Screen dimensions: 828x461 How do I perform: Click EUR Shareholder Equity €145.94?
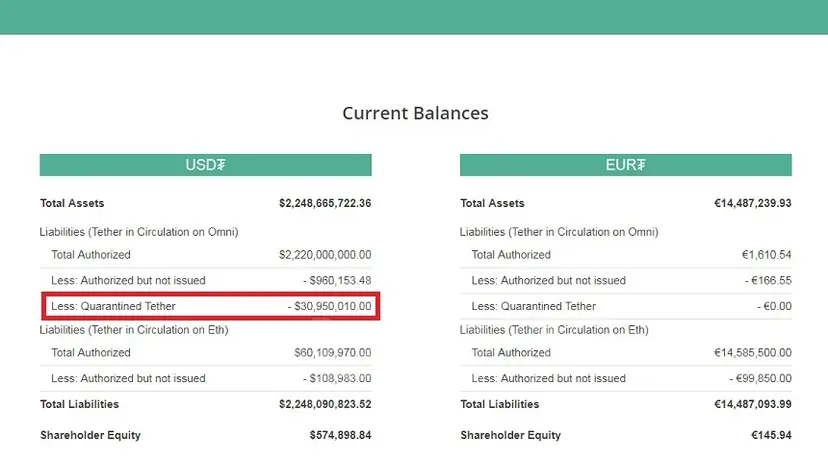tap(771, 436)
